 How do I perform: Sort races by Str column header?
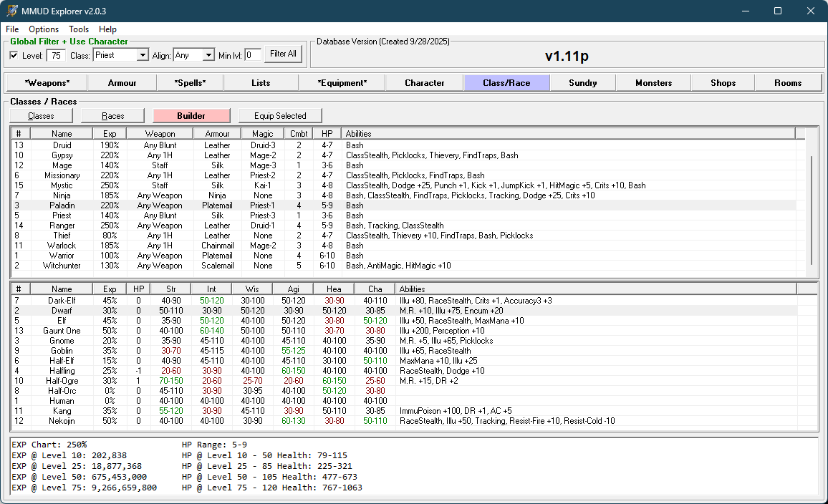click(171, 289)
